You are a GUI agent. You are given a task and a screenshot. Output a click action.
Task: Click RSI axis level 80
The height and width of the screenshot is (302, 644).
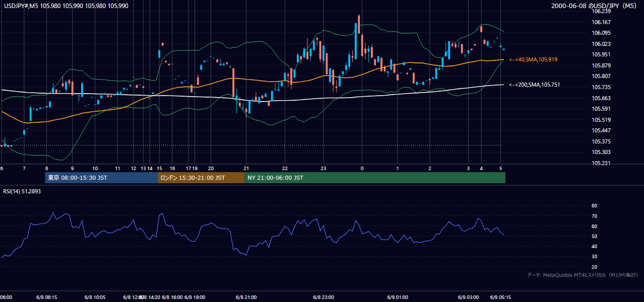point(595,206)
